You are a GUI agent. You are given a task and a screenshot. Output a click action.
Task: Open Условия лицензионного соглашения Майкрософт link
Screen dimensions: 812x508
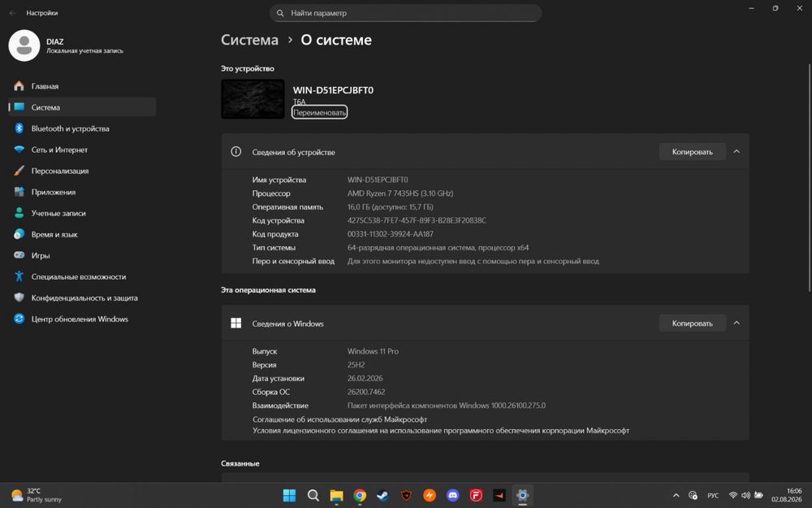coord(441,431)
